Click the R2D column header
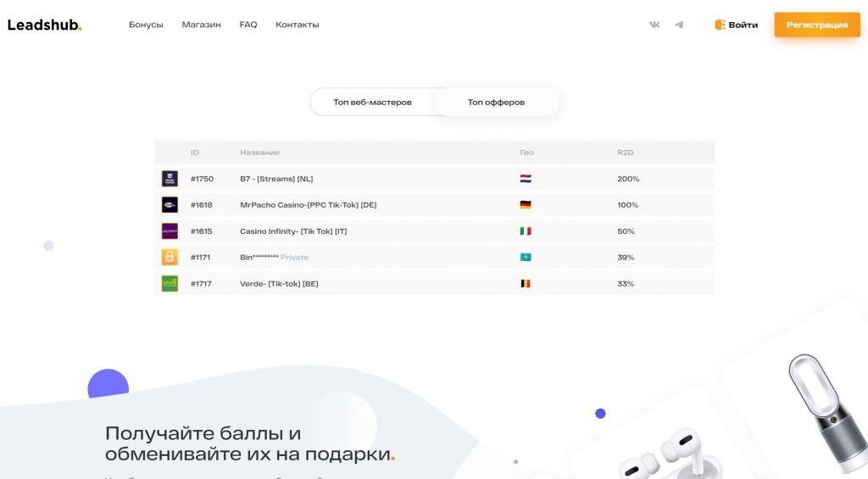Screen dimensions: 868x479 626,153
